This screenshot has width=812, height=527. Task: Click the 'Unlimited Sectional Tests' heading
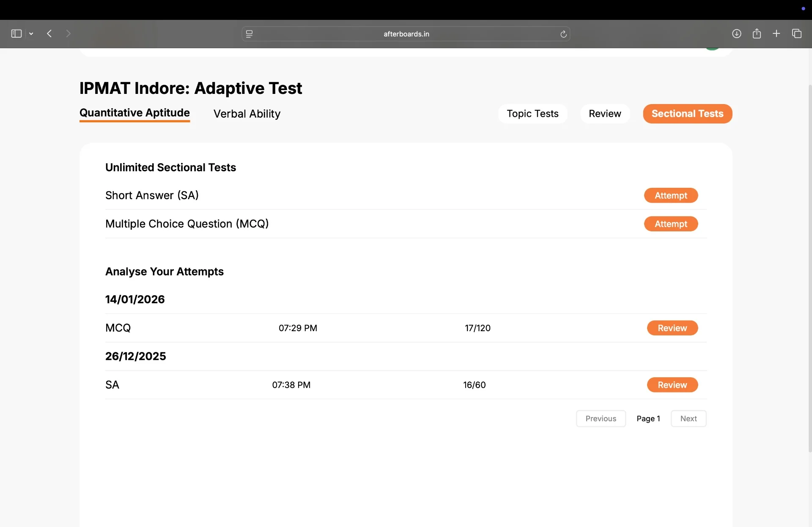170,167
